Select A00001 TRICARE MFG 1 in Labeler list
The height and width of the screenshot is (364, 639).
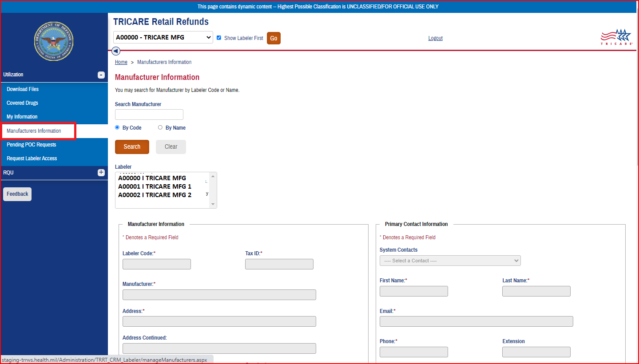(155, 186)
